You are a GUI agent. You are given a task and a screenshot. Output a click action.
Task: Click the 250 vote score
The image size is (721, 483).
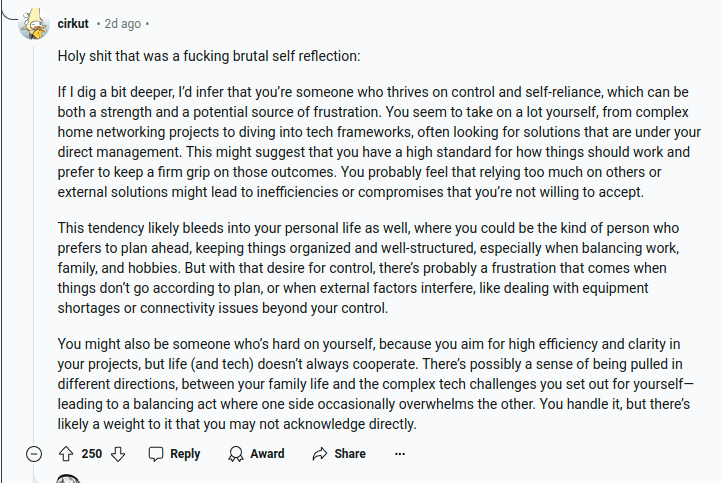click(x=92, y=454)
